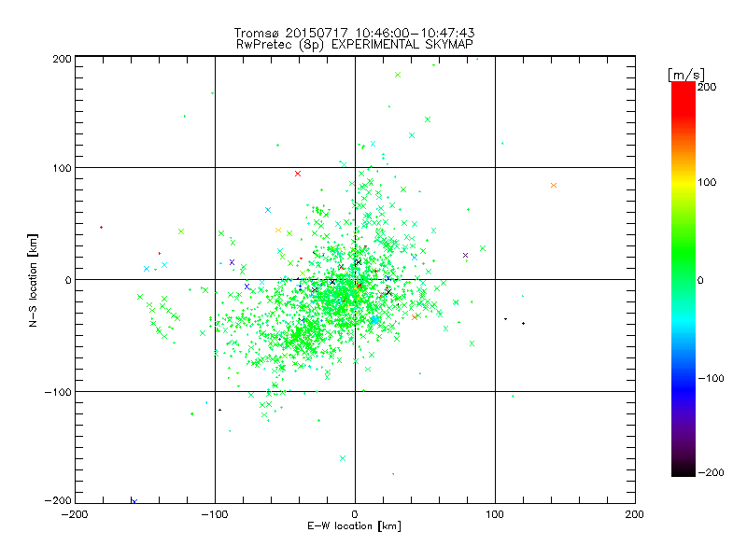Screen dimensions: 747x560
Task: Click the y-axis tick label '100'
Action: (x=62, y=168)
